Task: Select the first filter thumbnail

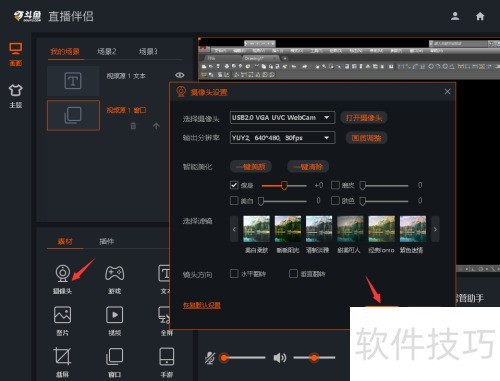Action: pyautogui.click(x=256, y=229)
